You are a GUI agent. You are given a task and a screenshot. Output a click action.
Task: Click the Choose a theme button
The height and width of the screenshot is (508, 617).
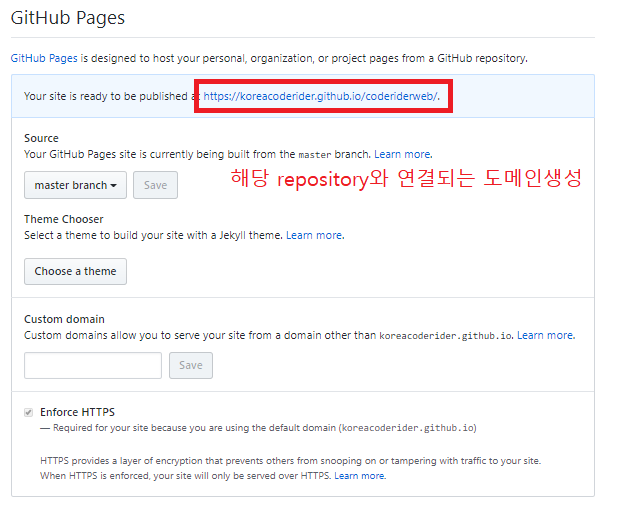pos(76,272)
